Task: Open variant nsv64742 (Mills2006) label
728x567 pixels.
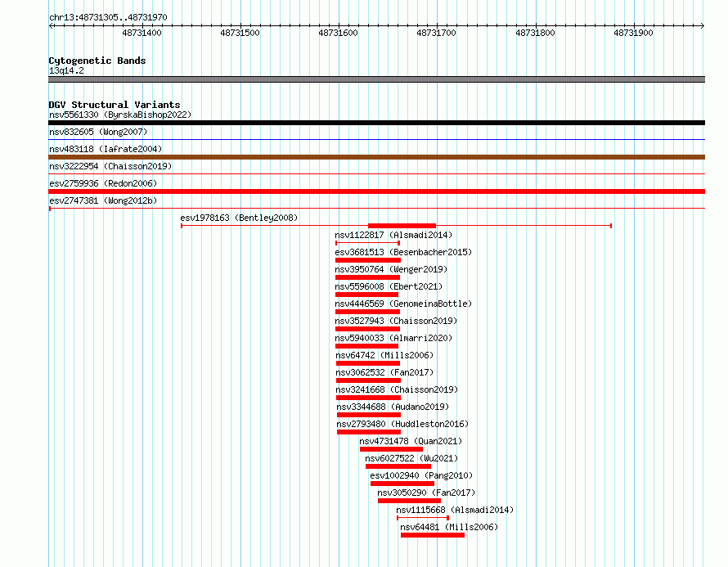Action: click(x=384, y=355)
